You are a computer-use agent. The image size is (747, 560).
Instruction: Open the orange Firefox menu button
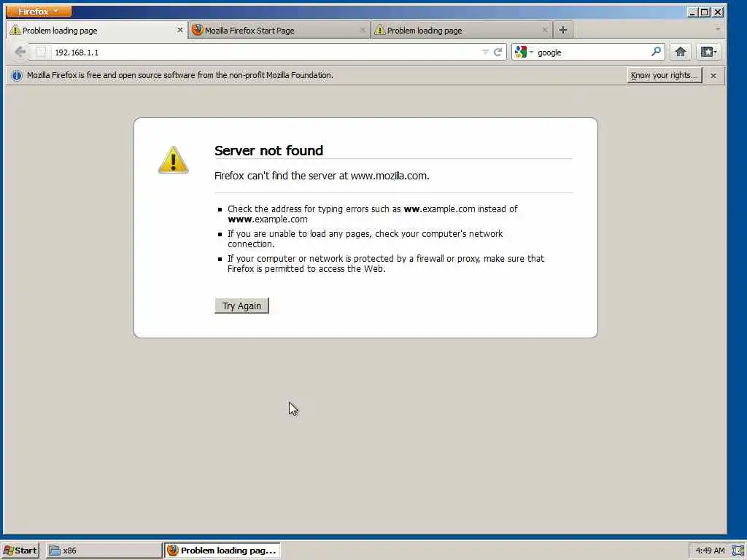(39, 11)
